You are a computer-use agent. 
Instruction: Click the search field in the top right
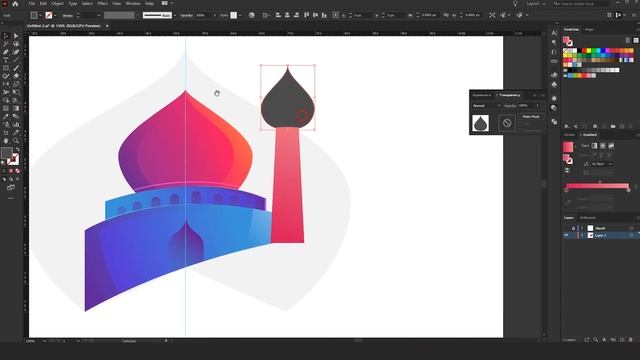[580, 4]
